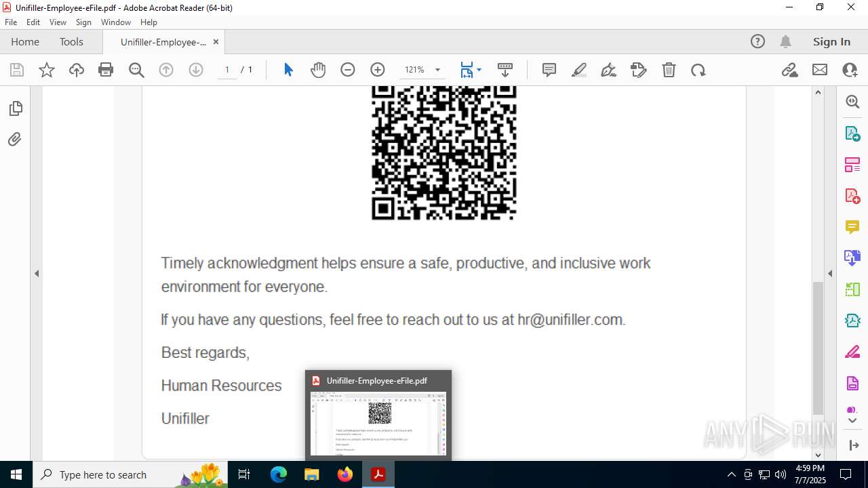Rotate the page with rotate icon

[698, 70]
